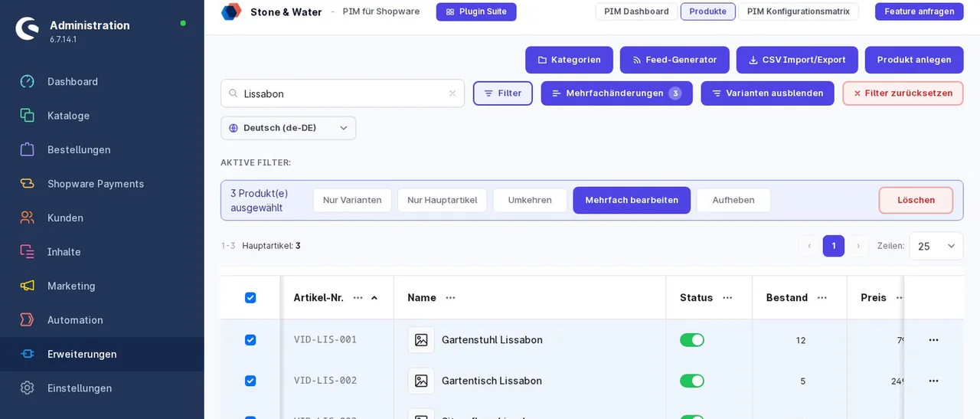Open row actions for Gartentisch Lissabon
Screen dimensions: 980x419
click(x=933, y=381)
